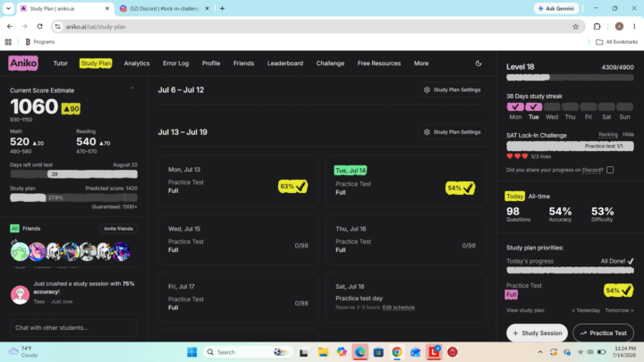Click the Aniko logo
This screenshot has height=362, width=644.
coord(23,63)
